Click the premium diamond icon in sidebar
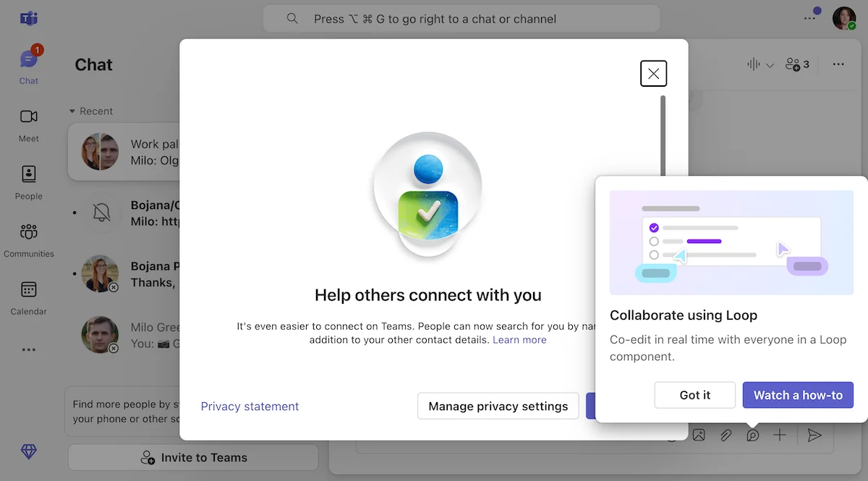868x481 pixels. pos(28,452)
